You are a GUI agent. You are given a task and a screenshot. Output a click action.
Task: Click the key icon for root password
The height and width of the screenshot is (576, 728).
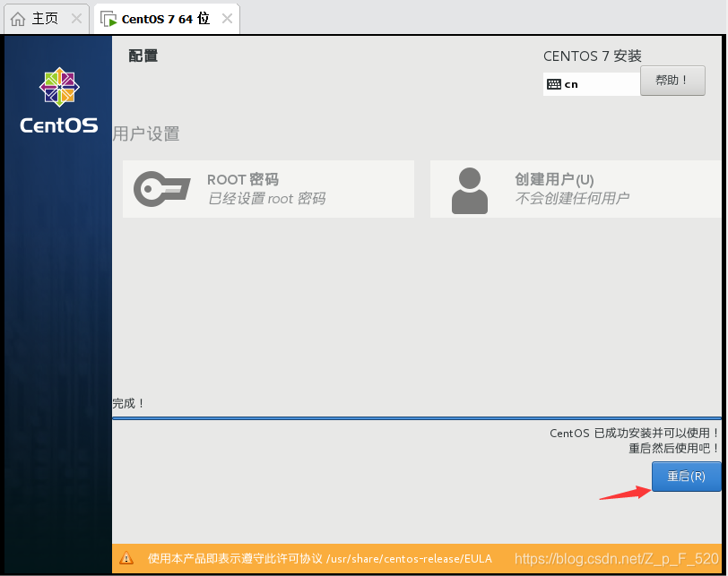point(161,189)
